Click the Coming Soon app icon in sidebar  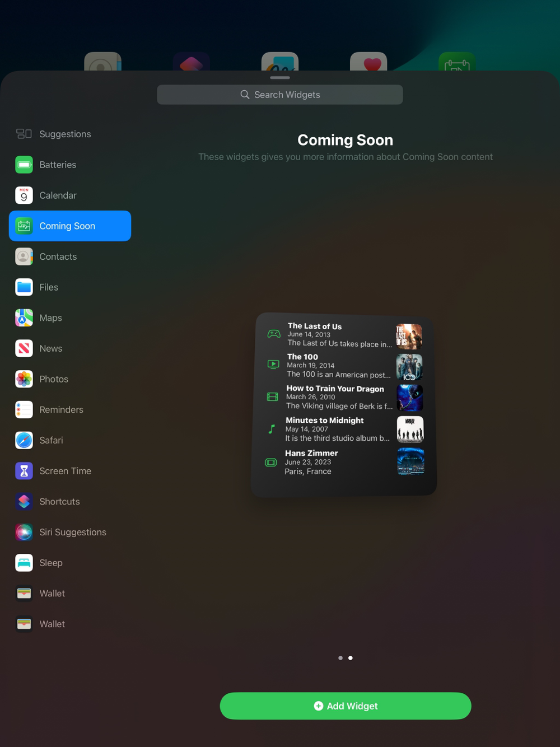tap(24, 226)
